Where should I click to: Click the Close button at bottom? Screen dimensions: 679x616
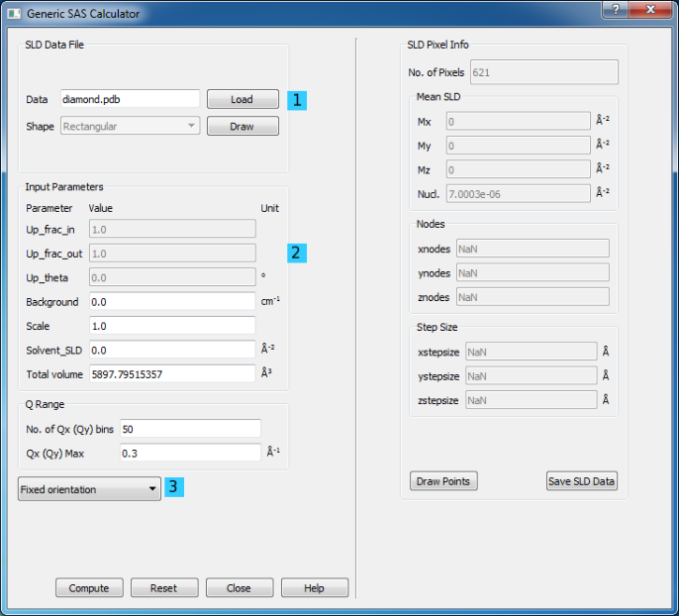pos(239,587)
